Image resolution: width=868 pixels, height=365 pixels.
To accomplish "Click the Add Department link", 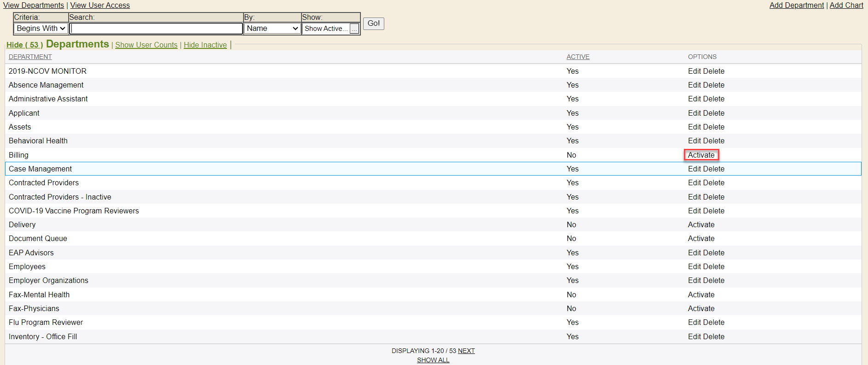I will [796, 5].
